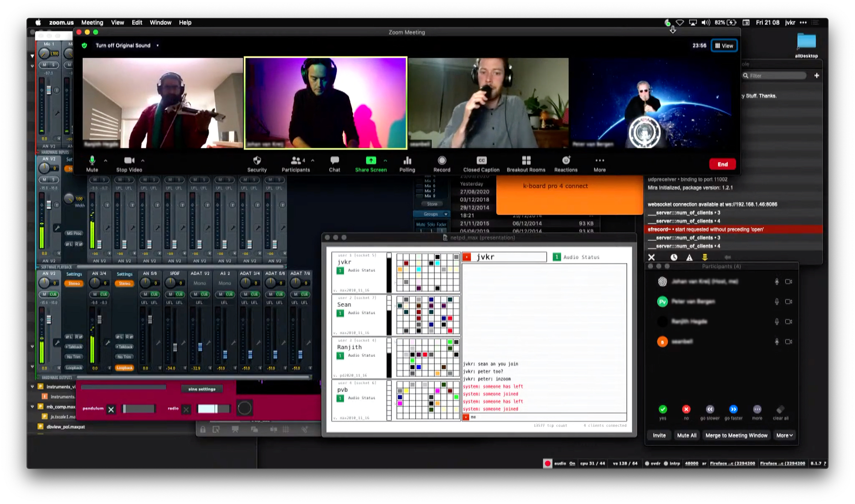Start recording with Record icon

coord(442,161)
